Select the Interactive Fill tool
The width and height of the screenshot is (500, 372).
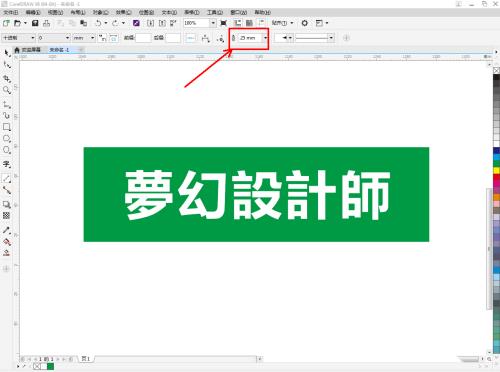(x=7, y=242)
